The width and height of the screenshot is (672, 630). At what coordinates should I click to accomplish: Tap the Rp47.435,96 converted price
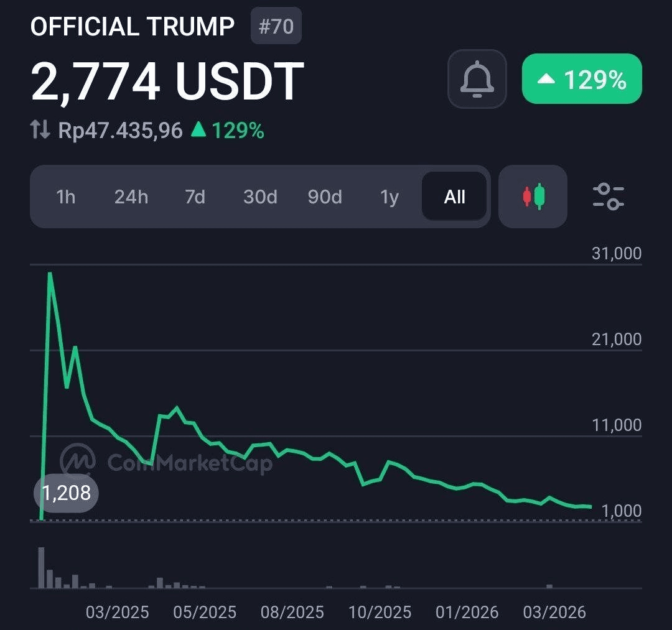coord(120,131)
